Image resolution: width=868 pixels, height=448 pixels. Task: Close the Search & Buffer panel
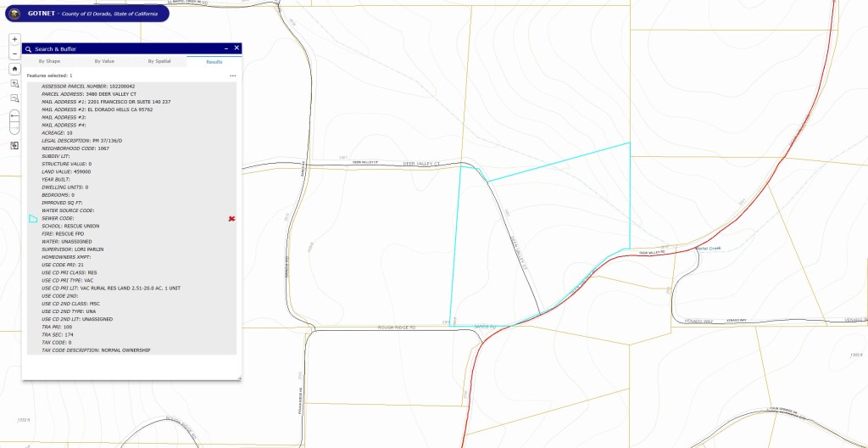click(237, 48)
